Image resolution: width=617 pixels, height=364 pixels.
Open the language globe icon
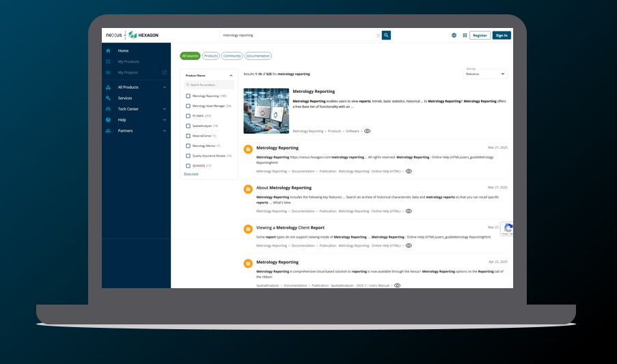454,36
